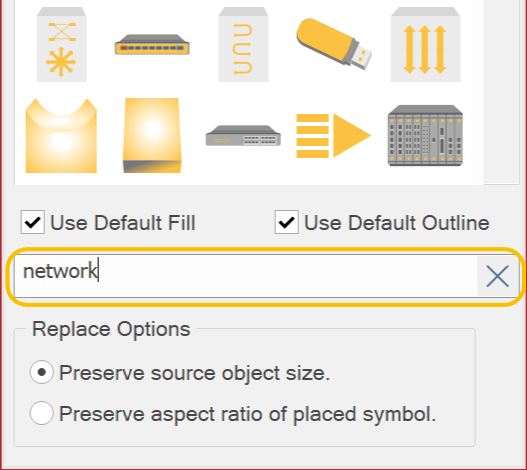Click the Use Default Outline label

point(397,223)
